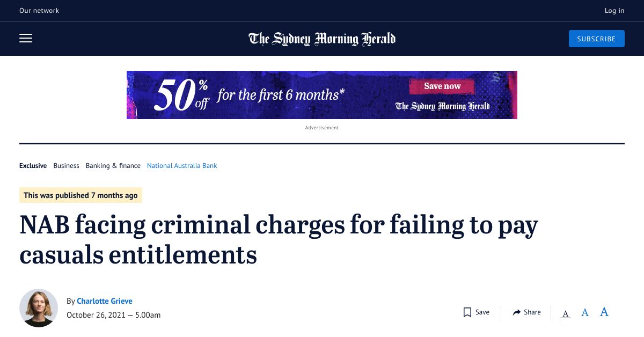Screen dimensions: 644x337
Task: Click author link Charlotte Grieve
Action: pyautogui.click(x=104, y=301)
